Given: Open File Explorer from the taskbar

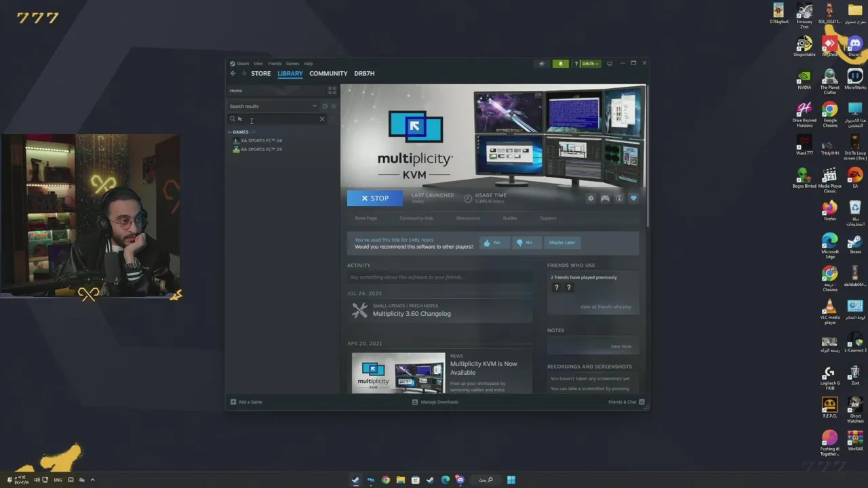Looking at the screenshot, I should (x=401, y=480).
